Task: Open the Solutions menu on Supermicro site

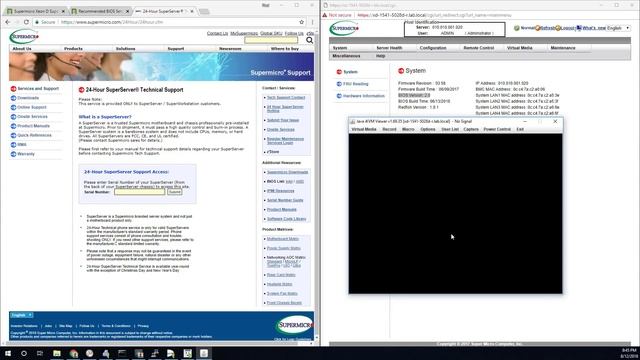Action: (125, 49)
